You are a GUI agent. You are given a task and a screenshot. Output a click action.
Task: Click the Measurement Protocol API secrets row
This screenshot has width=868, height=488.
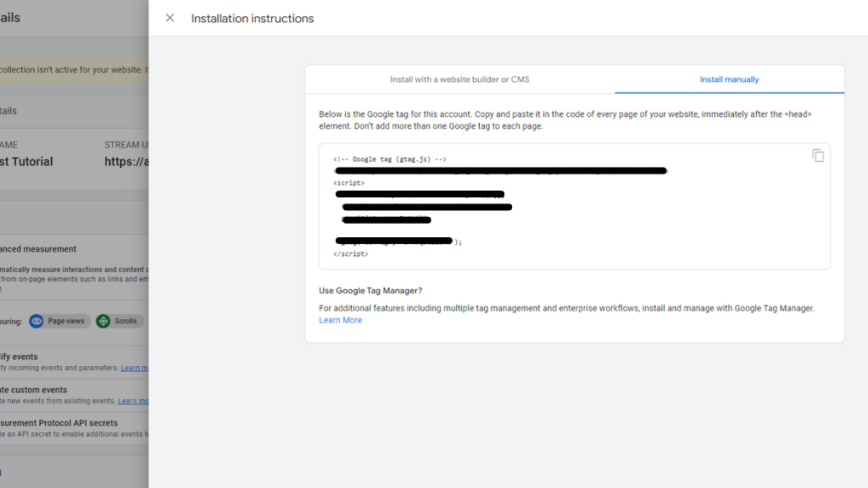(75, 428)
